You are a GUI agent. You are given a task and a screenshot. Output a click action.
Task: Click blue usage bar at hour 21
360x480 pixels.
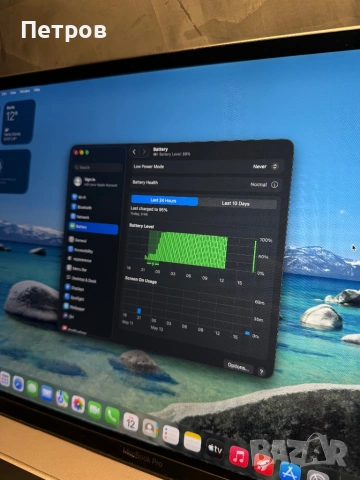(x=139, y=311)
